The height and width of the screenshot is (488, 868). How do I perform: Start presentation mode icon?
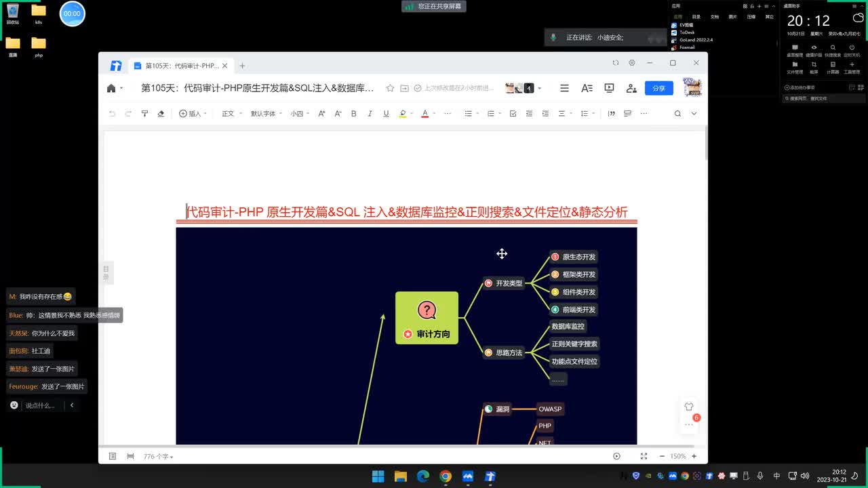[609, 88]
